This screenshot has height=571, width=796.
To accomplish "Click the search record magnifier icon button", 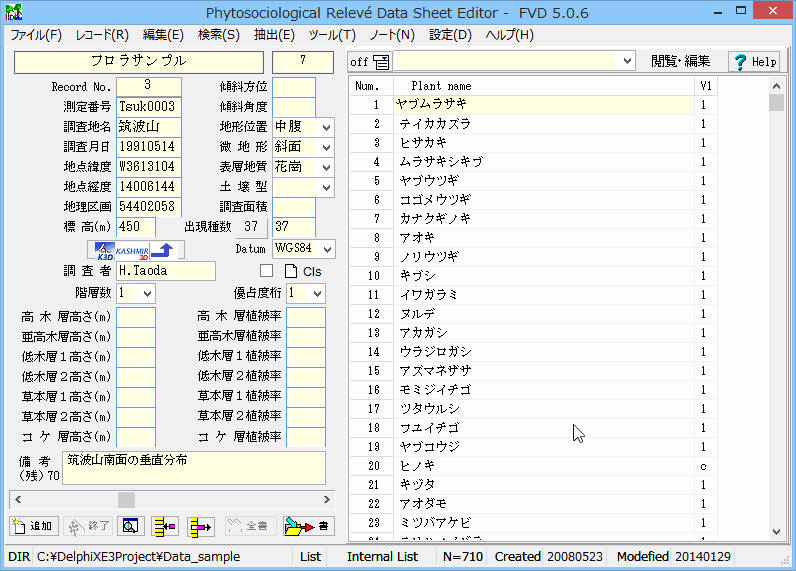I will click(130, 526).
